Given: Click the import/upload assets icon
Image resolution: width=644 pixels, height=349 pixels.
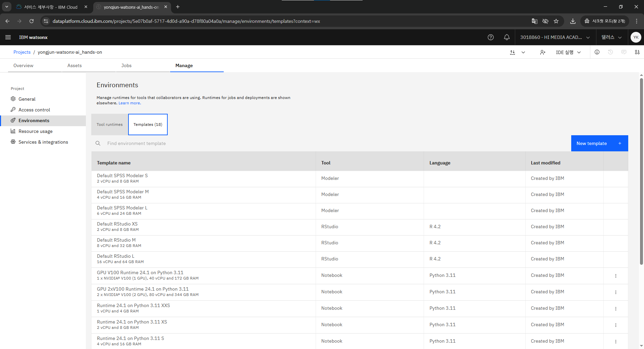Looking at the screenshot, I should [x=513, y=52].
